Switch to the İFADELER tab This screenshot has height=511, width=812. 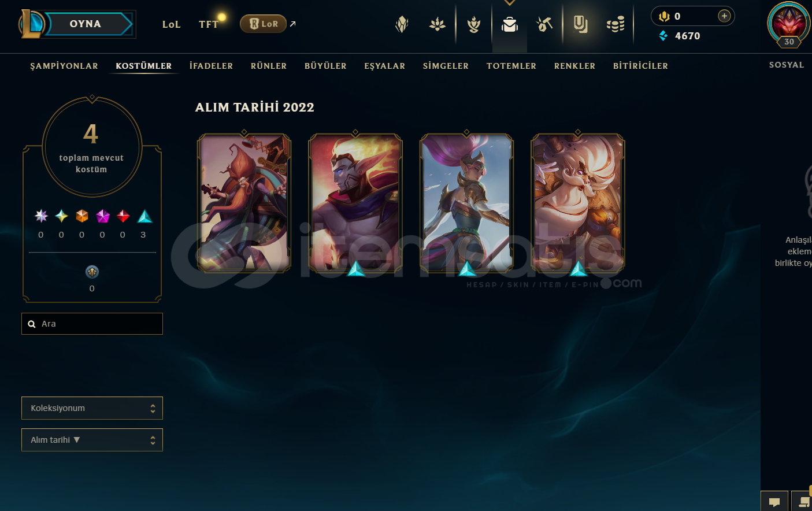pyautogui.click(x=211, y=66)
